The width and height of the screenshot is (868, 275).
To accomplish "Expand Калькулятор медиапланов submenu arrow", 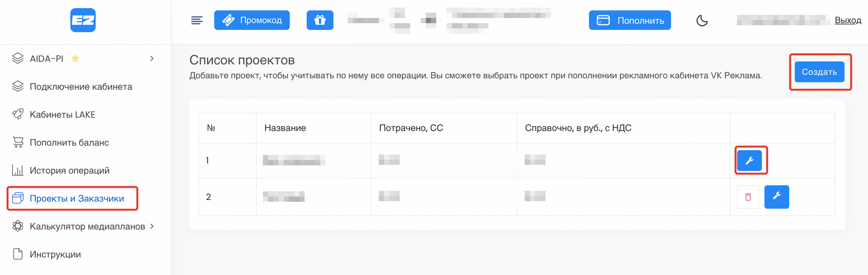I will [152, 227].
